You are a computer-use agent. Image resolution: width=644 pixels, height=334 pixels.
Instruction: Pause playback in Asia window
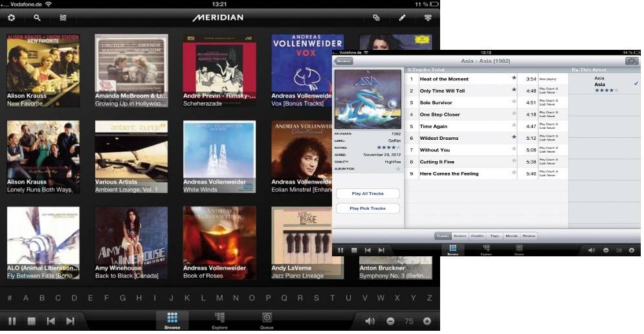coord(340,251)
